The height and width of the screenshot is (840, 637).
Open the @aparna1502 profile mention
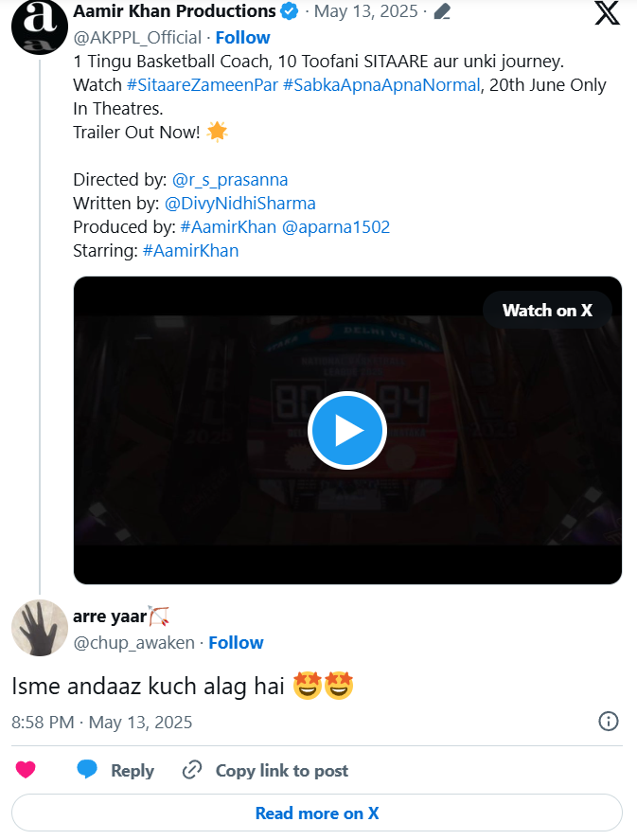point(335,227)
